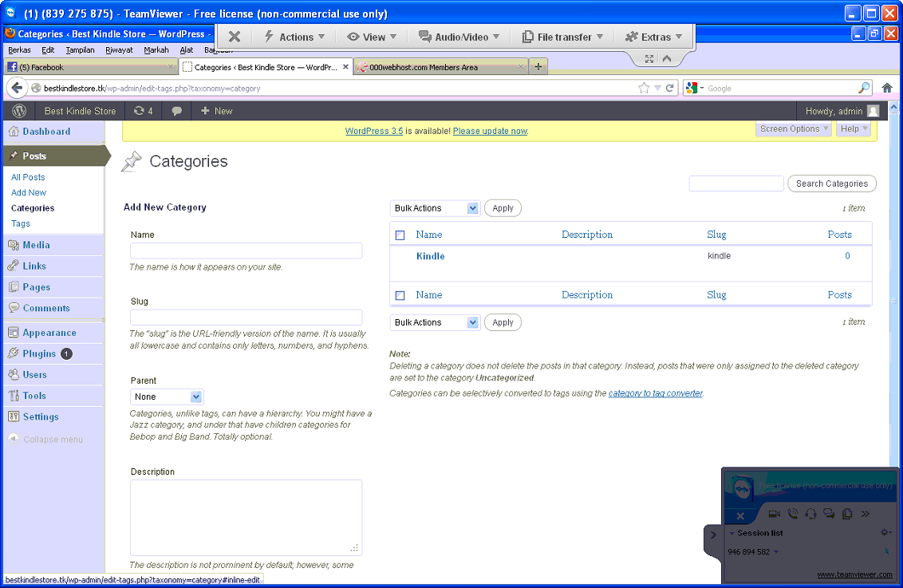Open Plugins in the sidebar
Screen dimensions: 903x588
coord(39,353)
